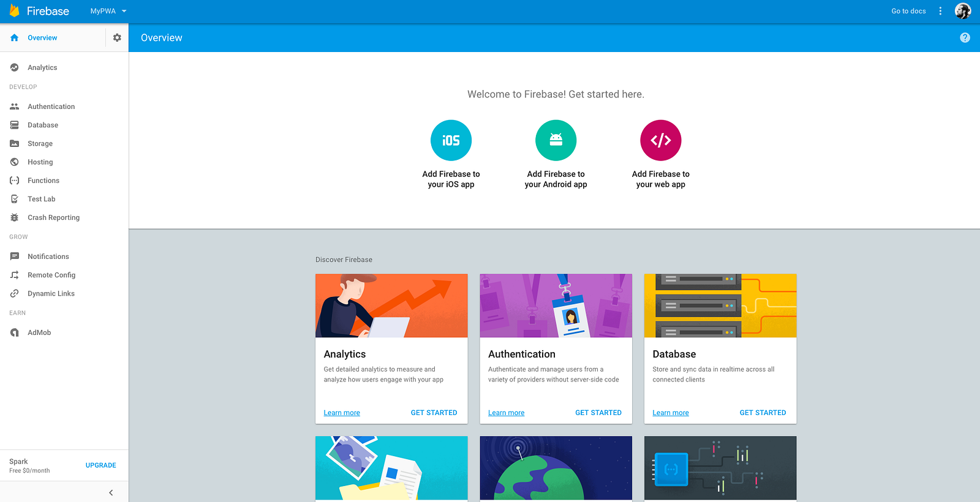The height and width of the screenshot is (502, 980).
Task: Click the Discover Firebase heading
Action: [x=344, y=260]
